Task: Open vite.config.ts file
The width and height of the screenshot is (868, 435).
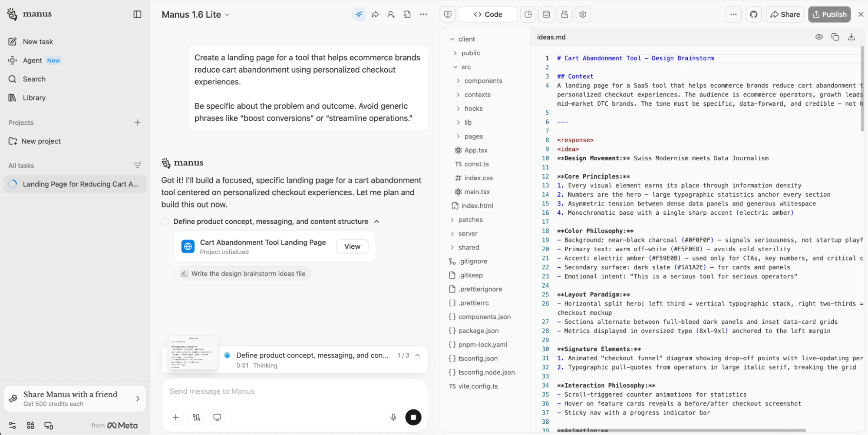Action: coord(478,386)
